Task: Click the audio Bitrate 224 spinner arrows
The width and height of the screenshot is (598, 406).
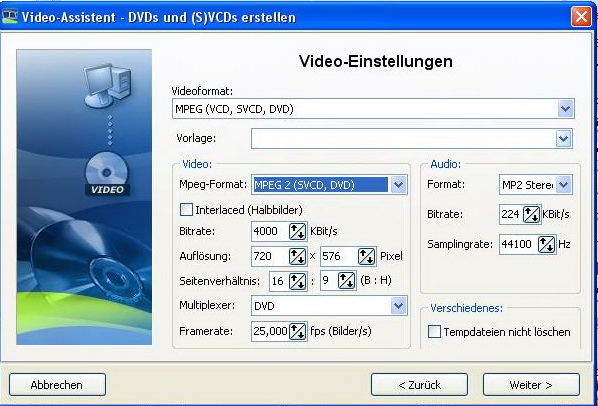Action: click(531, 214)
